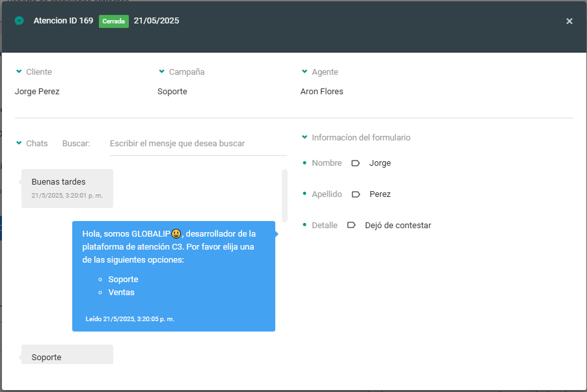Click the green Cerrada status badge
The width and height of the screenshot is (587, 392).
(x=114, y=21)
